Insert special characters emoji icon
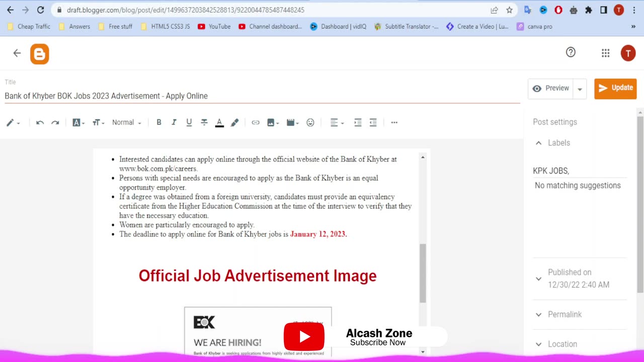The height and width of the screenshot is (362, 644). click(x=310, y=123)
